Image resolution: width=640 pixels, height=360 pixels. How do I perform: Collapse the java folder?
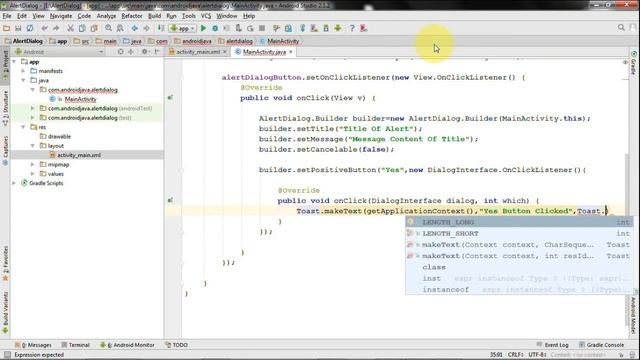[24, 80]
